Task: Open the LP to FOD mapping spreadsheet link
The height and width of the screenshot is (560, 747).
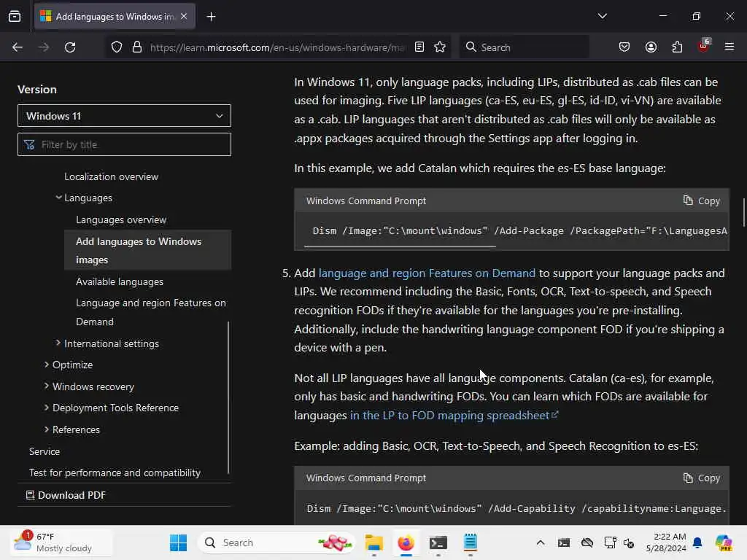Action: click(x=454, y=416)
